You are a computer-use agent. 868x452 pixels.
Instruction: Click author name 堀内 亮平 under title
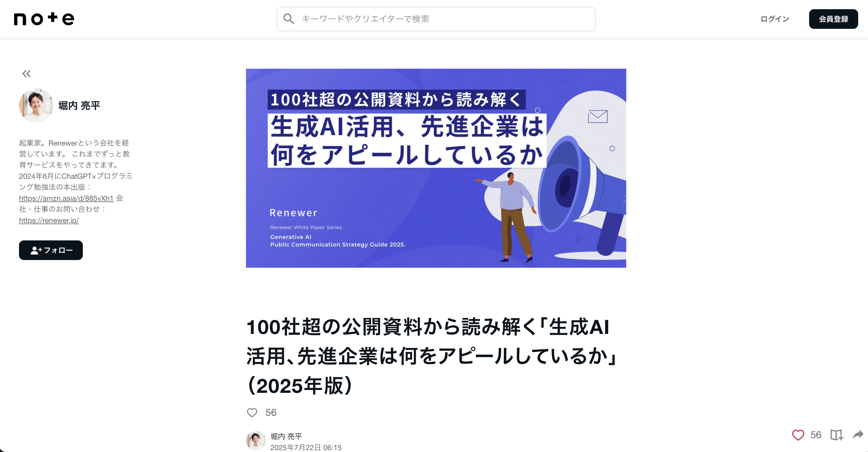click(286, 436)
